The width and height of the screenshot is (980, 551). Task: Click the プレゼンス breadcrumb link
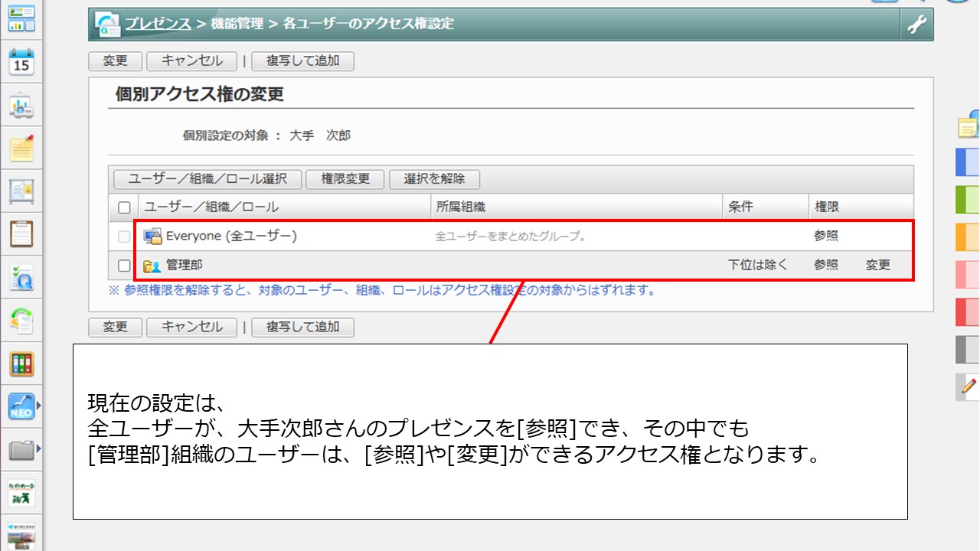(x=158, y=24)
